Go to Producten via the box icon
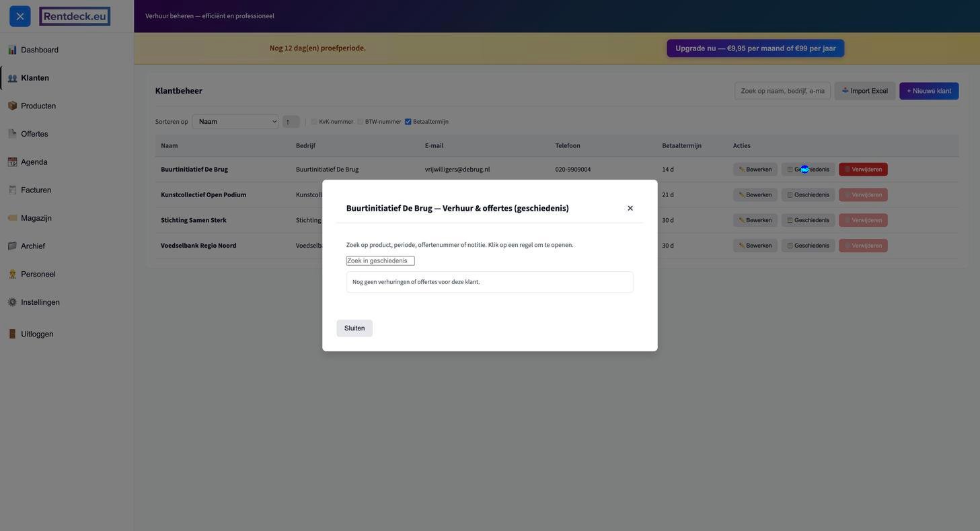 click(x=12, y=106)
